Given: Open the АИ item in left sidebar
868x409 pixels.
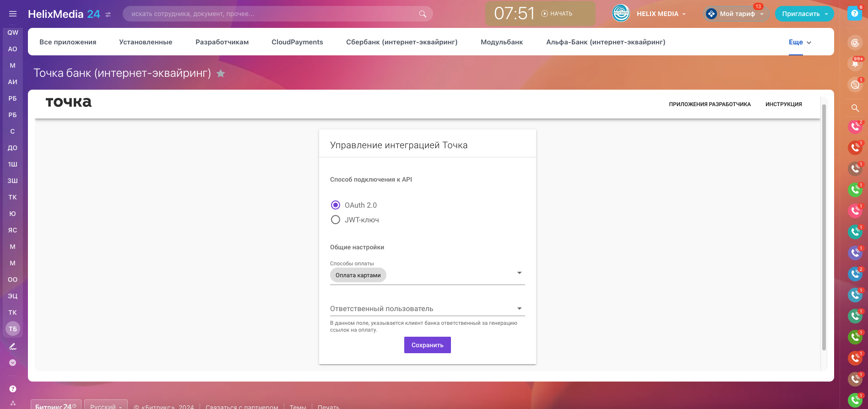Looking at the screenshot, I should point(13,82).
